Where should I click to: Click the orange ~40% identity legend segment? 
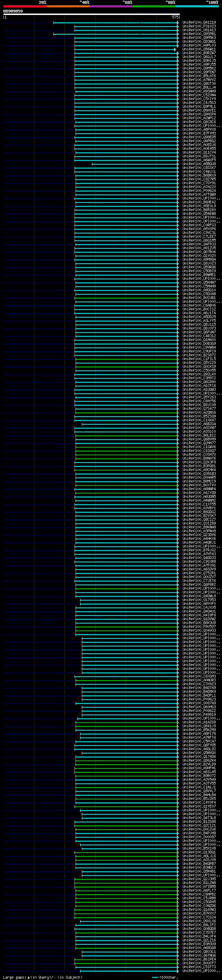click(x=68, y=6)
